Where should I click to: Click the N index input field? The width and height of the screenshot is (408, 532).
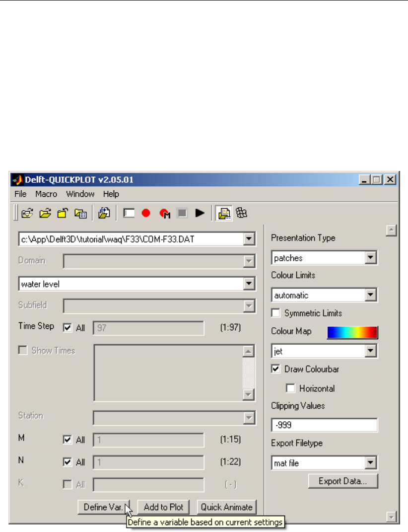pos(148,462)
